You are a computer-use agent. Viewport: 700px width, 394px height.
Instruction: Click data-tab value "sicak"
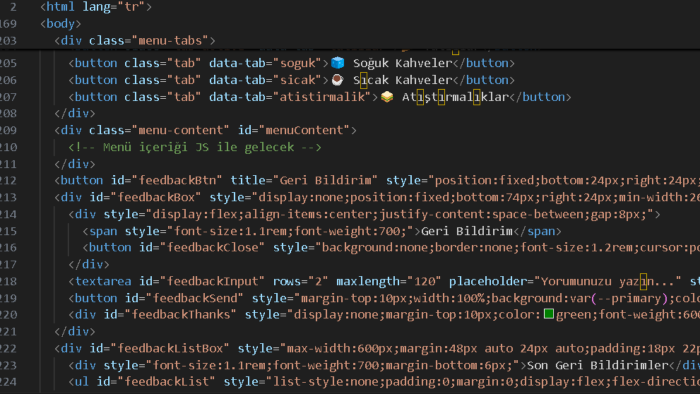coord(297,80)
